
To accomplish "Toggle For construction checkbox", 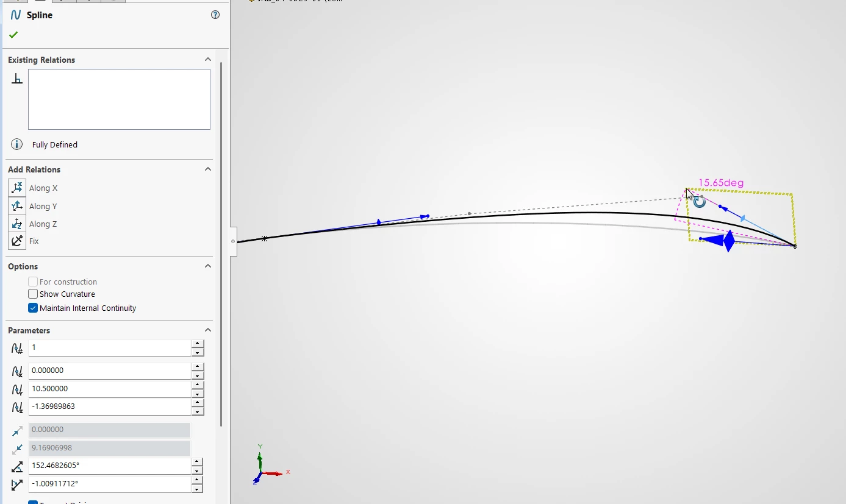I will click(33, 282).
